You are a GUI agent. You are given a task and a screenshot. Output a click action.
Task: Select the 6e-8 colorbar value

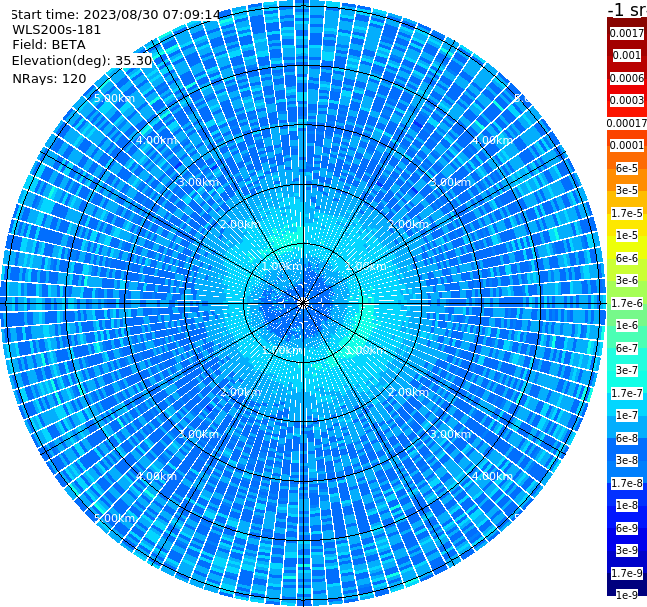[627, 438]
